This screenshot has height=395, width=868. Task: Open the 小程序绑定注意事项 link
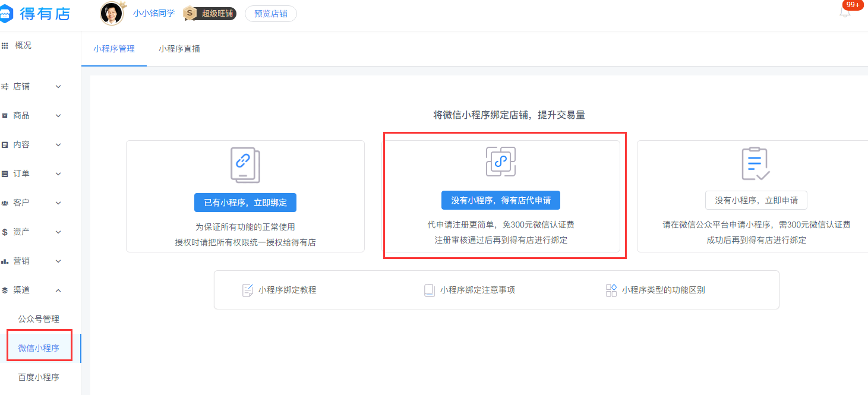(x=478, y=290)
